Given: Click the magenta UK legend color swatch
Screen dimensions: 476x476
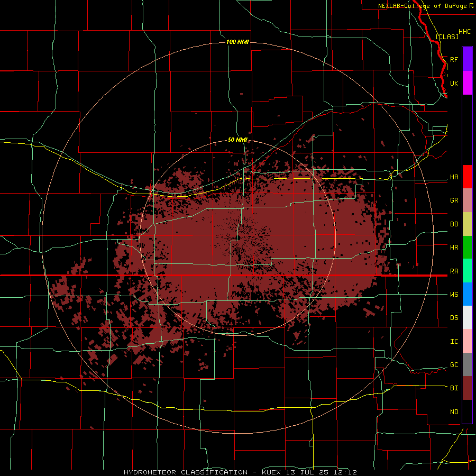Looking at the screenshot, I should click(467, 83).
